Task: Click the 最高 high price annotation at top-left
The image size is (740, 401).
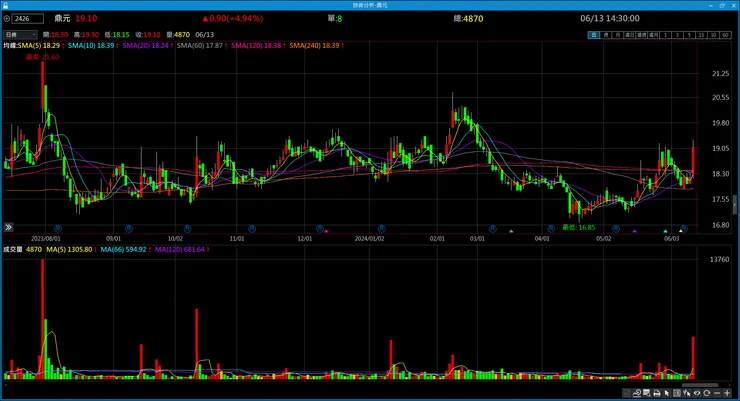Action: (42, 57)
